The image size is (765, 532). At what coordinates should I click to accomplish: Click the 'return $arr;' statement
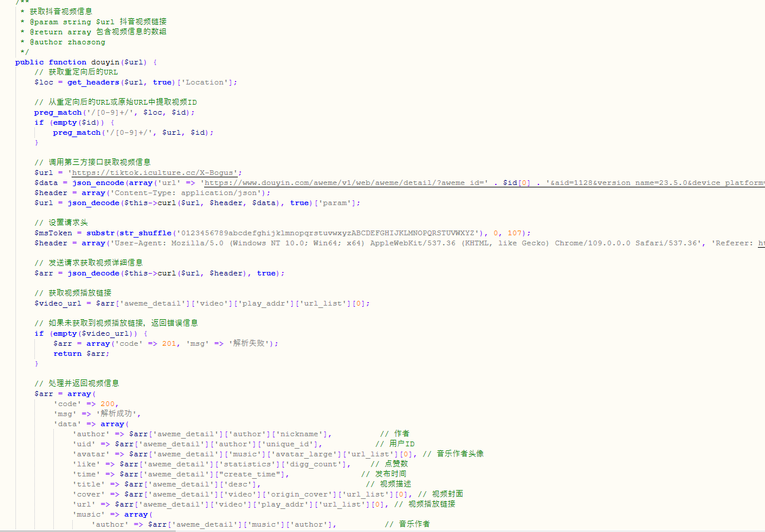[82, 353]
